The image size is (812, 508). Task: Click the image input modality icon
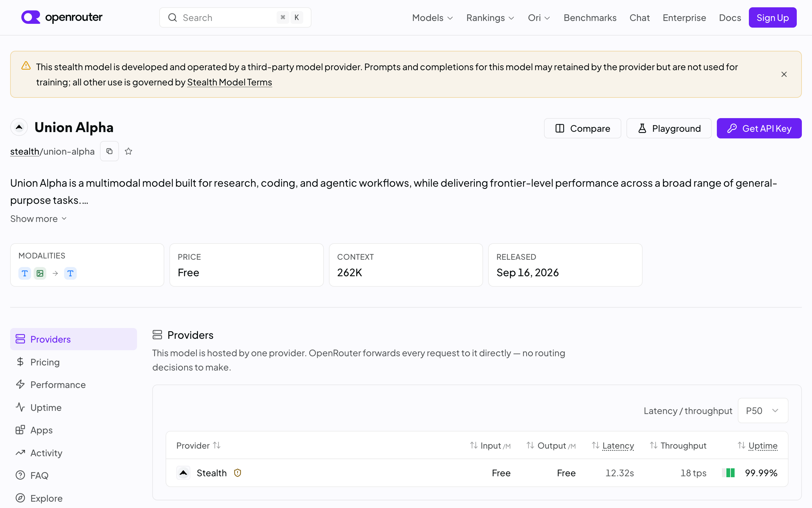(40, 273)
